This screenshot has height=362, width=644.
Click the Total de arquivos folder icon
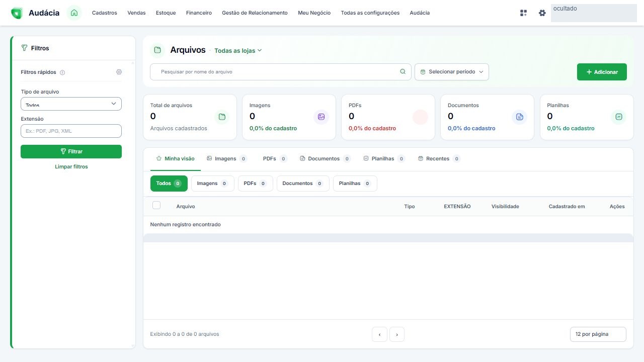[221, 117]
